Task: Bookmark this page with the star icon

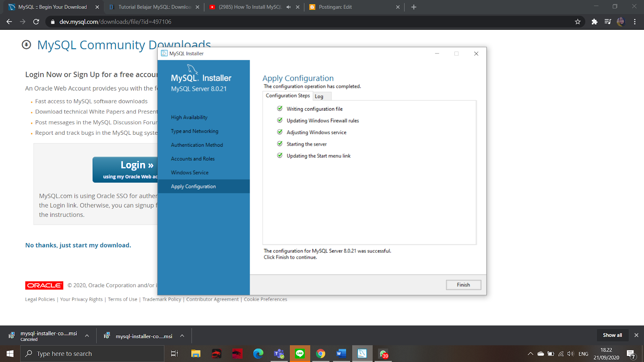Action: pos(578,22)
